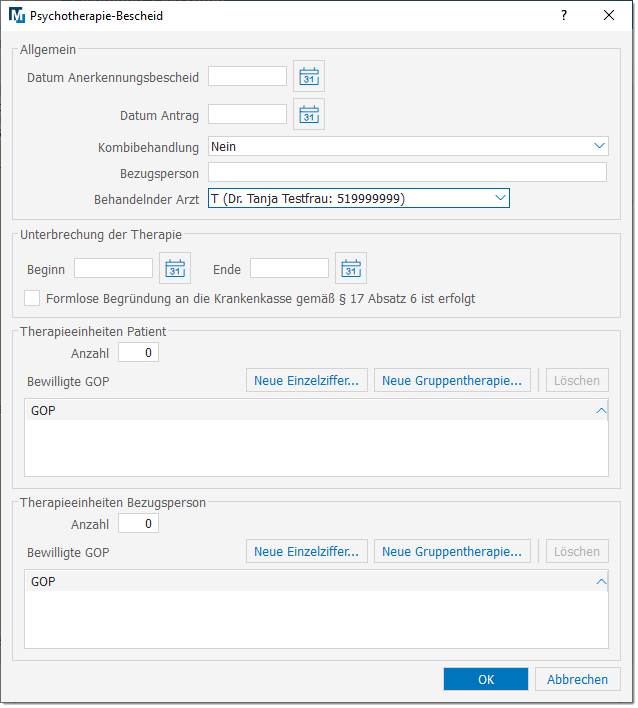
Task: Sort Bezugsperson GOP list via column arrow
Action: (x=601, y=581)
